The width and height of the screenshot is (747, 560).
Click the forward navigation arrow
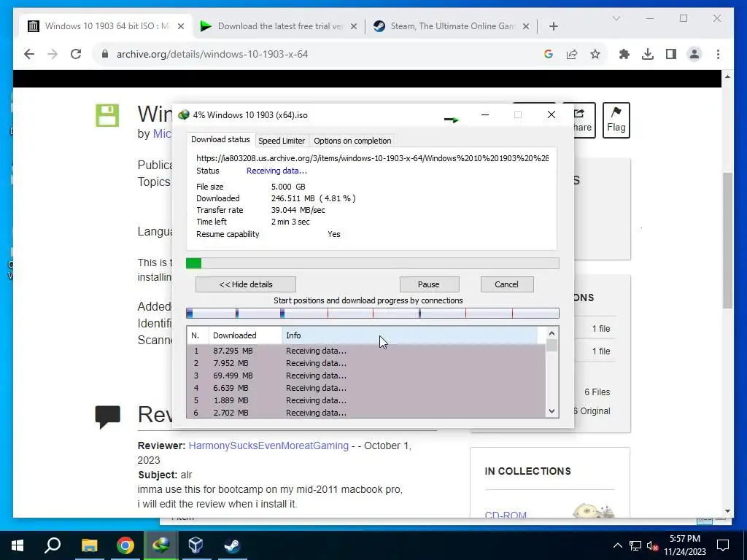pos(53,54)
